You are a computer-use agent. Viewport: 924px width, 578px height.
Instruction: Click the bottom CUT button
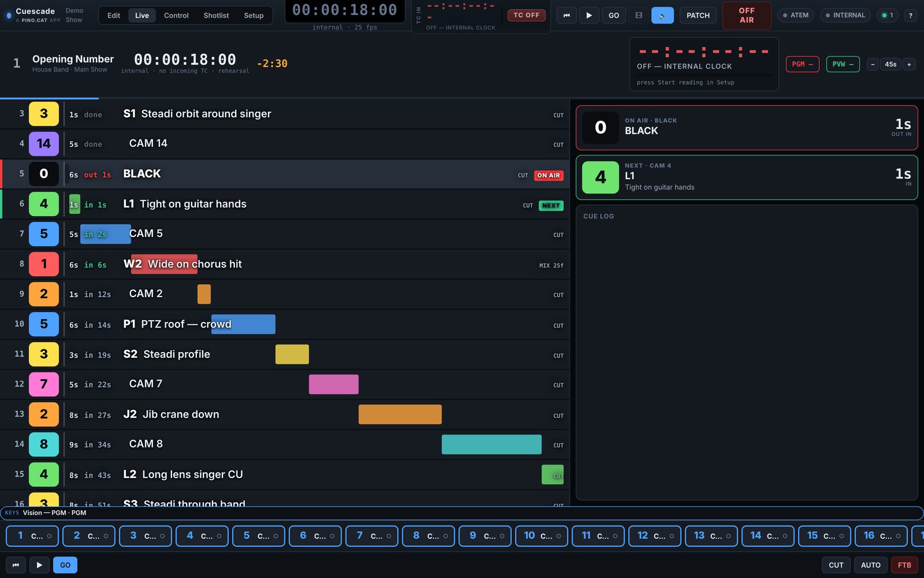coord(836,565)
